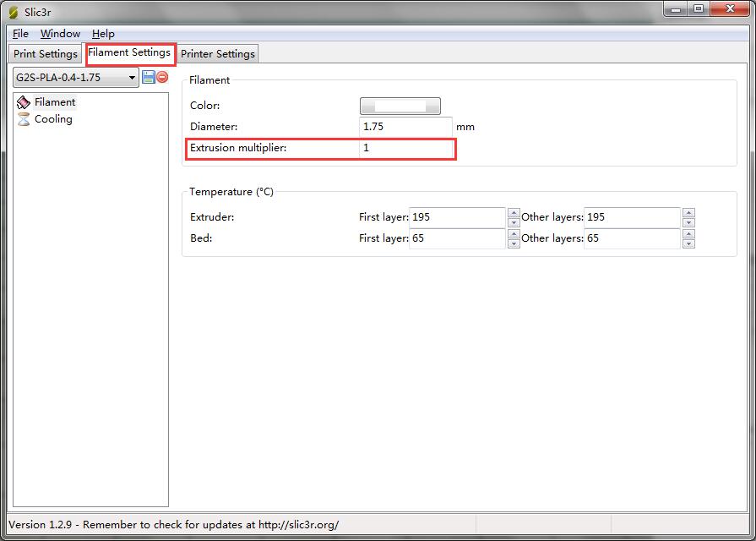Click the Extruder other layers temperature field
756x541 pixels.
point(632,217)
